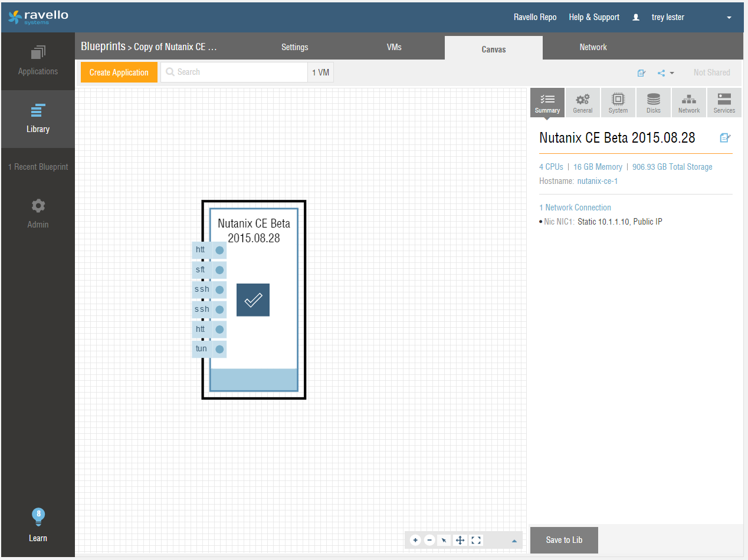Switch to the VMs tab
The image size is (748, 560).
394,47
